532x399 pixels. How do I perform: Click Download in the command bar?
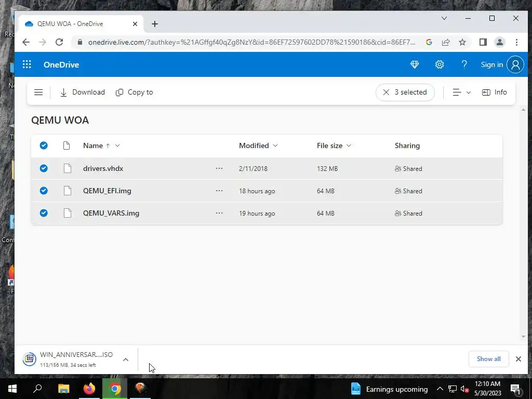coord(83,92)
